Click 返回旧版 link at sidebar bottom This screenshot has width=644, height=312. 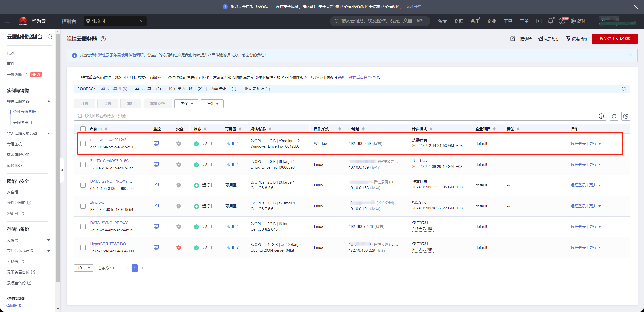(14, 306)
